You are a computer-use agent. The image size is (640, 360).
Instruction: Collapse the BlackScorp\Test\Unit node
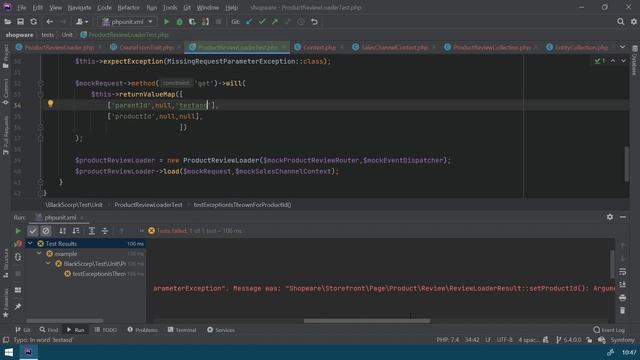pos(48,264)
